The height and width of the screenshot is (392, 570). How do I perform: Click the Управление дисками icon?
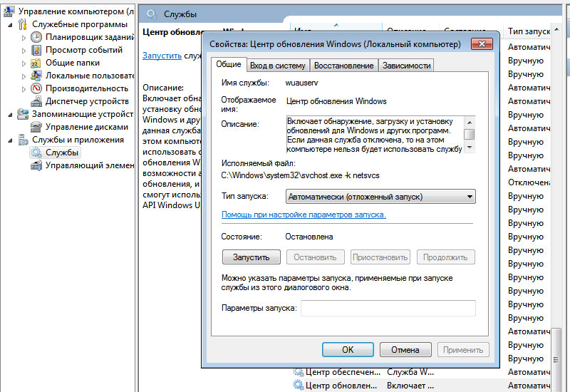tap(36, 127)
